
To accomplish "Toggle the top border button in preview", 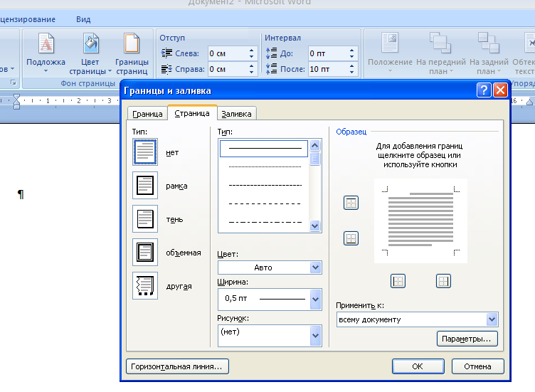I will point(351,203).
